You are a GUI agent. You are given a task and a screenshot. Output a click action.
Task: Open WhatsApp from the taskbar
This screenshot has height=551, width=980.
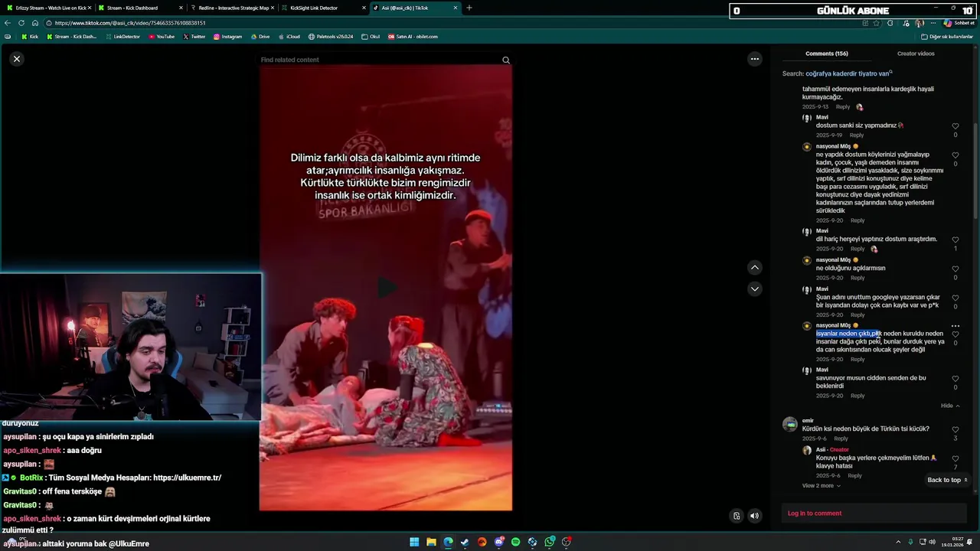(x=549, y=542)
